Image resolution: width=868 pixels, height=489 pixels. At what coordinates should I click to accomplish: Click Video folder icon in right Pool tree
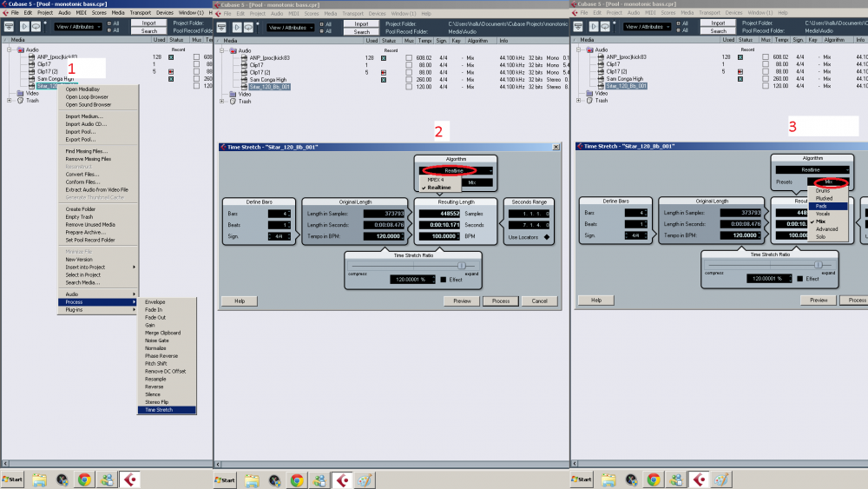coord(589,93)
